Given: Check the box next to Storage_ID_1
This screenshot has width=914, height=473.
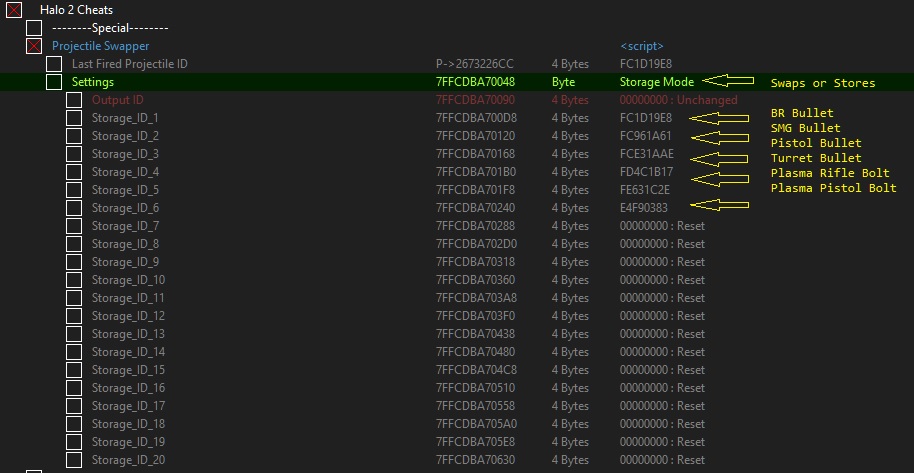Looking at the screenshot, I should click(x=74, y=118).
